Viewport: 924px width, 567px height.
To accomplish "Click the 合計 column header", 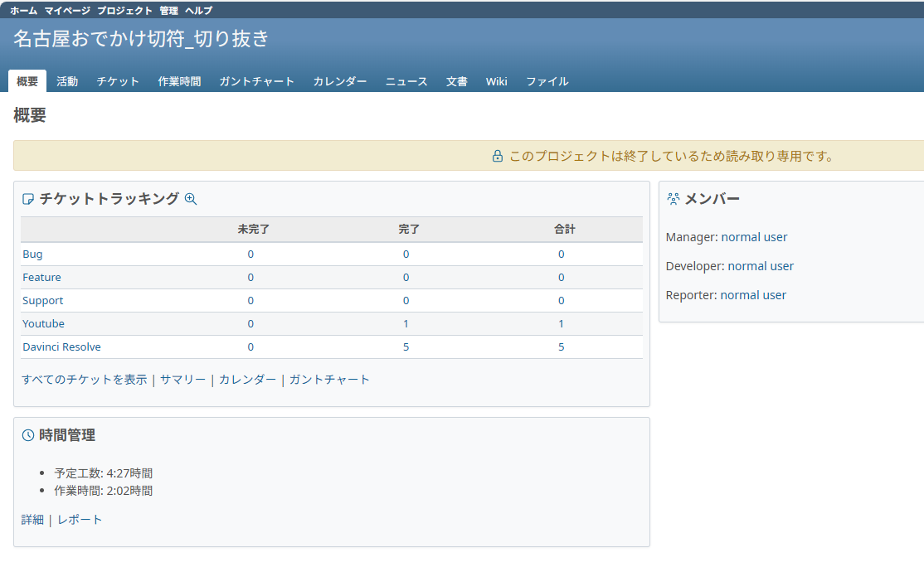I will [x=564, y=229].
